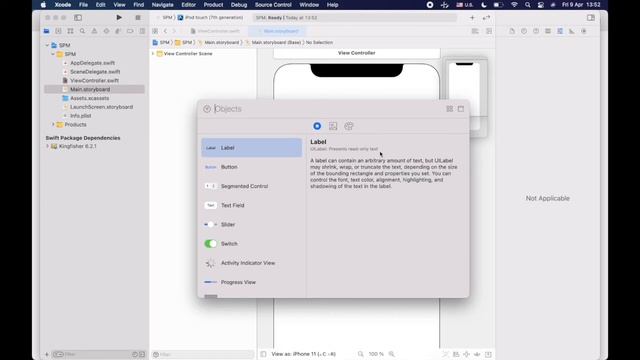The width and height of the screenshot is (640, 360).
Task: Toggle the navigator sidebar visibility
Action: click(x=78, y=18)
